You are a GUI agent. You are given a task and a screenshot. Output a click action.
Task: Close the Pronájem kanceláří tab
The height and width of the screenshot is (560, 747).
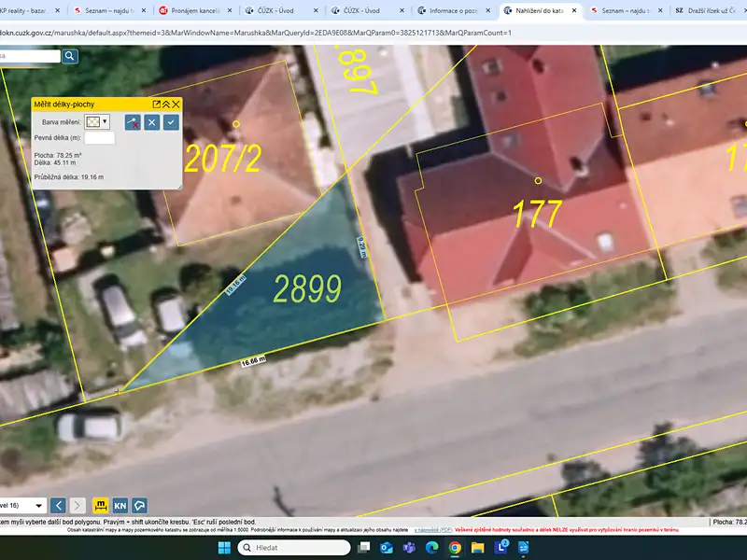(x=230, y=10)
